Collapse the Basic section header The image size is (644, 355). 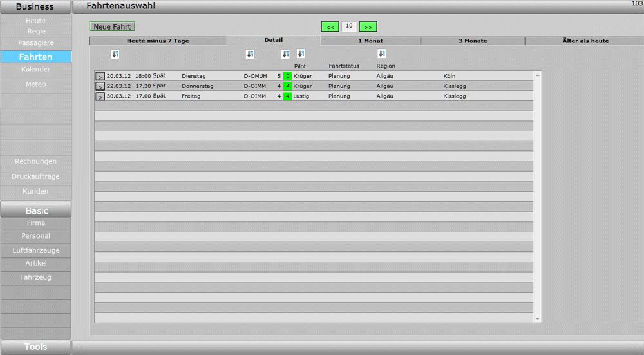[36, 210]
